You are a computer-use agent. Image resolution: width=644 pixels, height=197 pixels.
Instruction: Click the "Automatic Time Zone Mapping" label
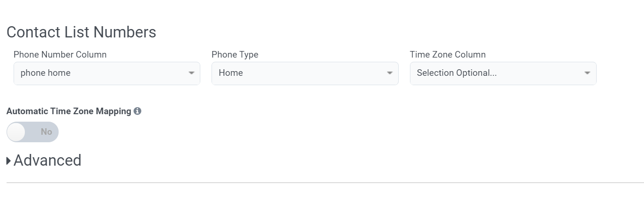point(69,111)
